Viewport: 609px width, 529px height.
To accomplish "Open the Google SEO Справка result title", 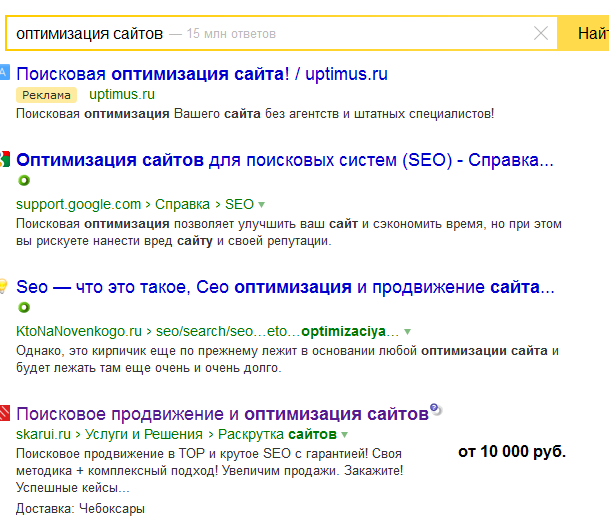I will (x=285, y=160).
